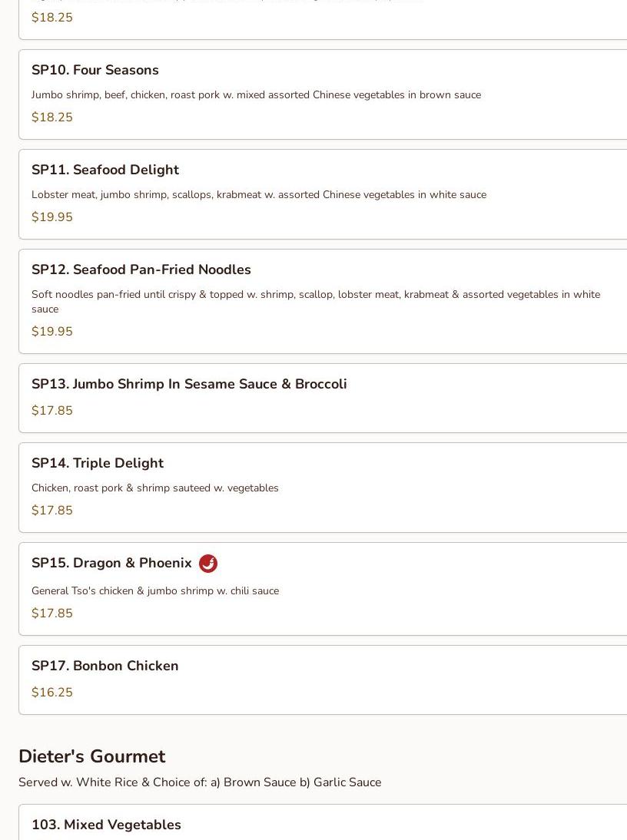Click the $17.85 price under Jumbo Shrimp Sesame

[x=52, y=410]
